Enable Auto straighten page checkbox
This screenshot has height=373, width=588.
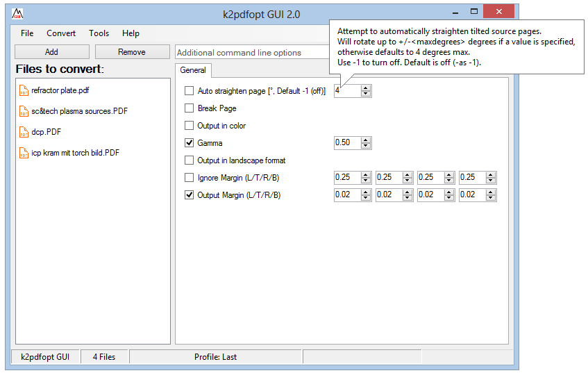click(x=190, y=91)
